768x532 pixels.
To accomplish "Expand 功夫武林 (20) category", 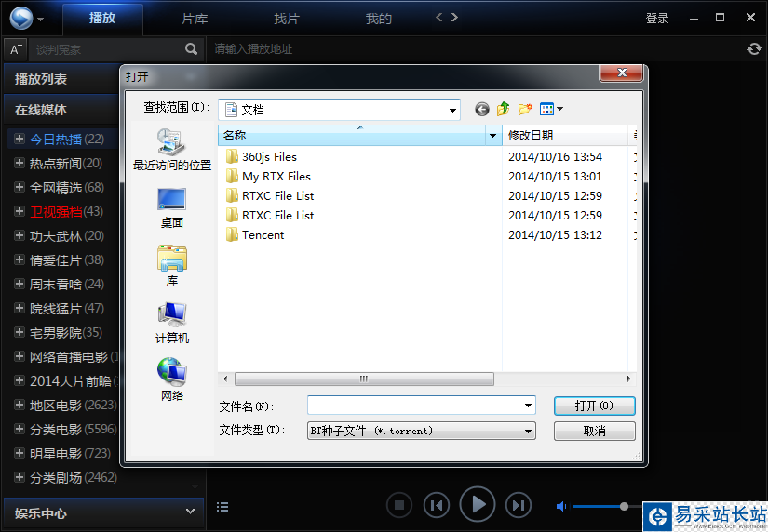I will 20,235.
